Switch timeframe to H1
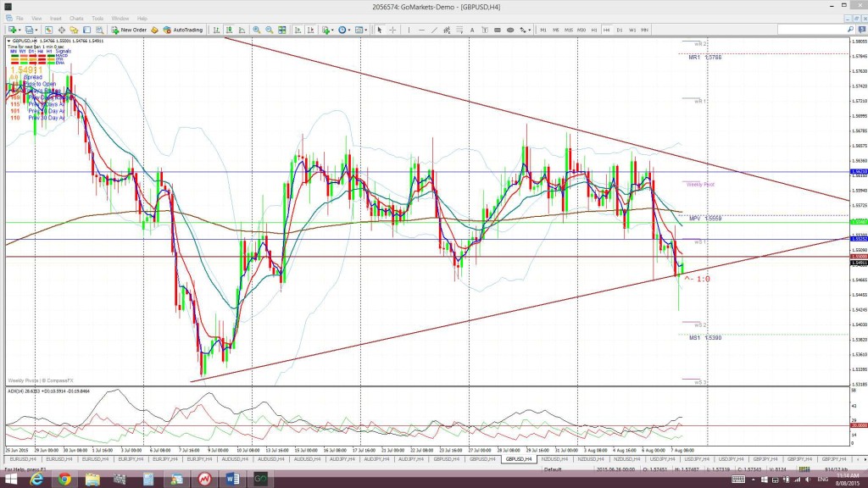The height and width of the screenshot is (488, 868). pos(594,30)
